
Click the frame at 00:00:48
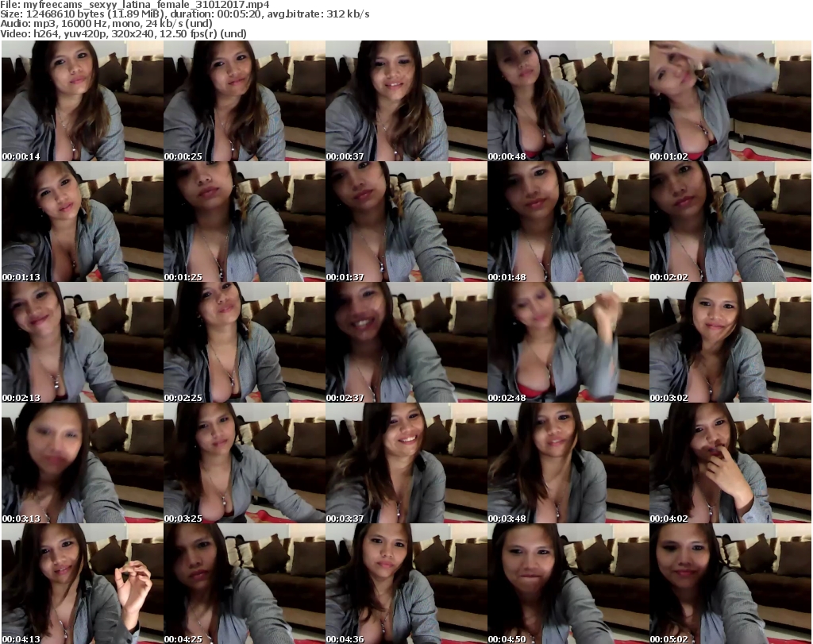(568, 101)
